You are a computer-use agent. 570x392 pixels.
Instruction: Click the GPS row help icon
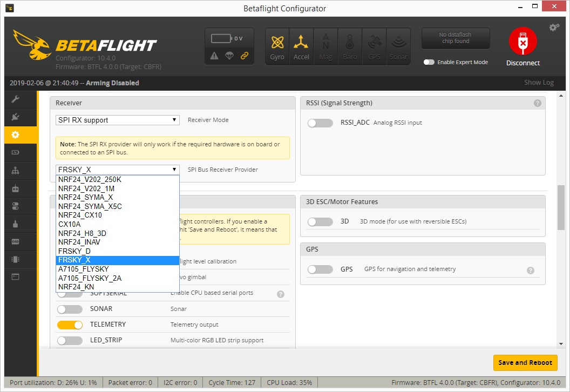531,270
